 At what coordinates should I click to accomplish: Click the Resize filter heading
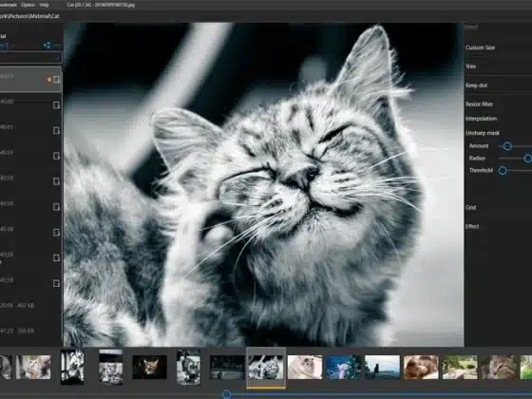pyautogui.click(x=479, y=104)
